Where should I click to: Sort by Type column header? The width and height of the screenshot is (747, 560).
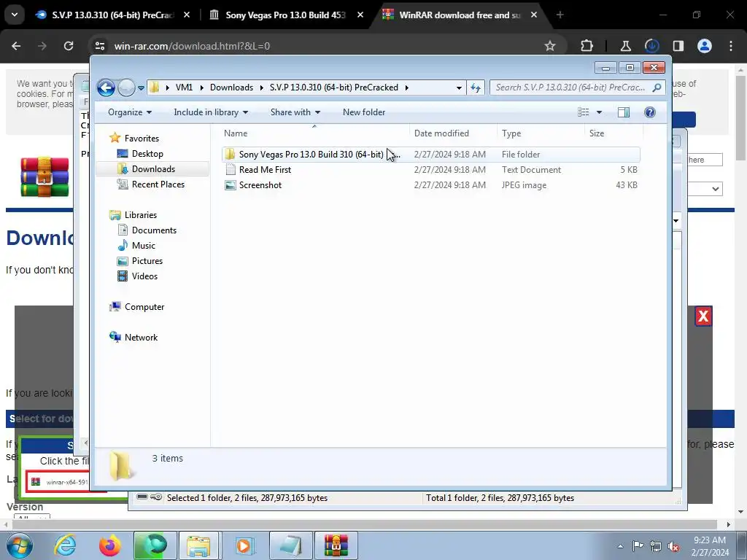(541, 133)
